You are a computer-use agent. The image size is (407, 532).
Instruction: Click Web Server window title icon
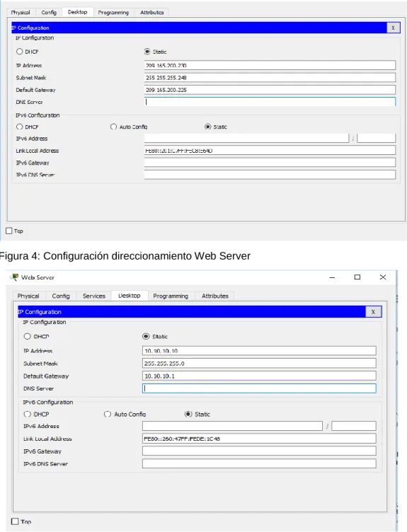point(15,277)
